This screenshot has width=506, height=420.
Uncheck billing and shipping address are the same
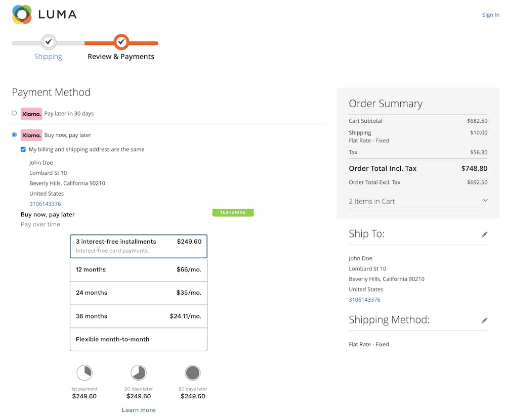(x=23, y=149)
